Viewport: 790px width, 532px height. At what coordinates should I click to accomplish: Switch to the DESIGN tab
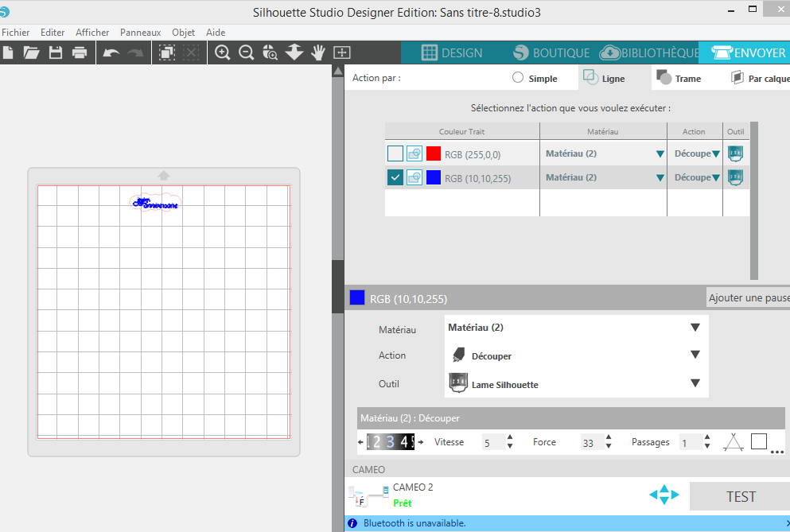pyautogui.click(x=452, y=52)
